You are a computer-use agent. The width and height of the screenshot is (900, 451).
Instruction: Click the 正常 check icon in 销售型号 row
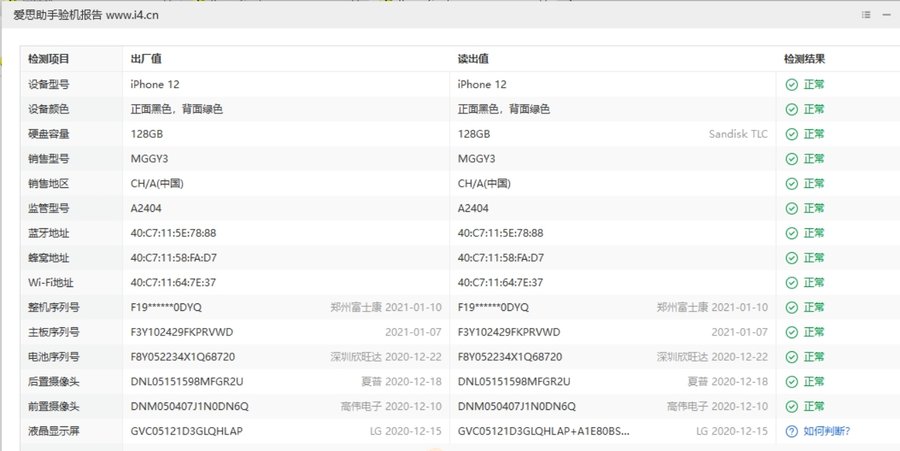tap(792, 159)
